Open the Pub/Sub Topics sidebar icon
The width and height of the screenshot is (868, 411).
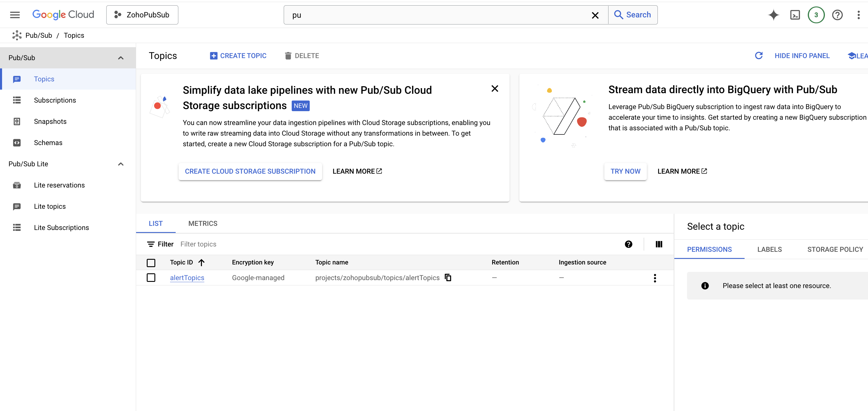[17, 79]
